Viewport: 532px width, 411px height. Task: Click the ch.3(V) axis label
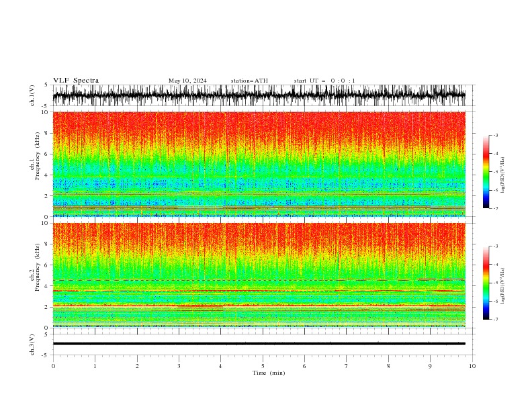tap(32, 345)
